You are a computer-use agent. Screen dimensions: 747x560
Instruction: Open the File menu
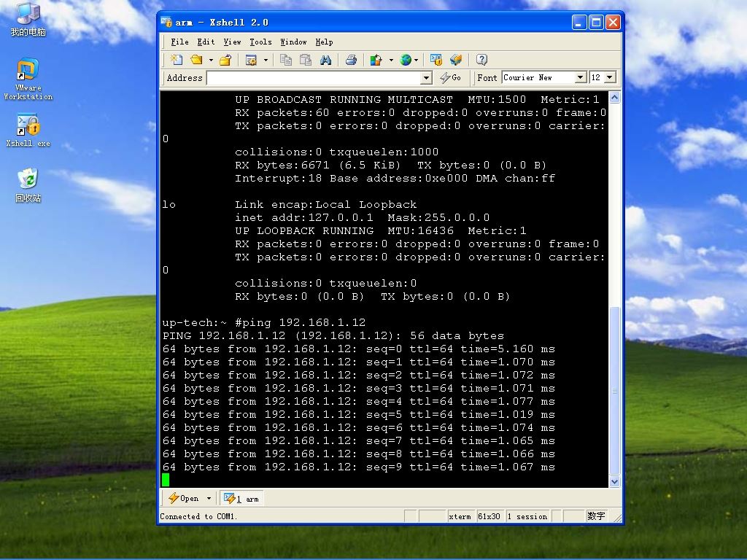[179, 42]
